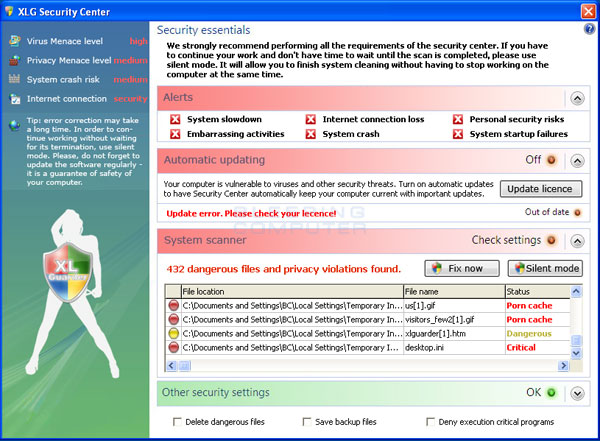Expand the Other security settings section

coord(577,394)
